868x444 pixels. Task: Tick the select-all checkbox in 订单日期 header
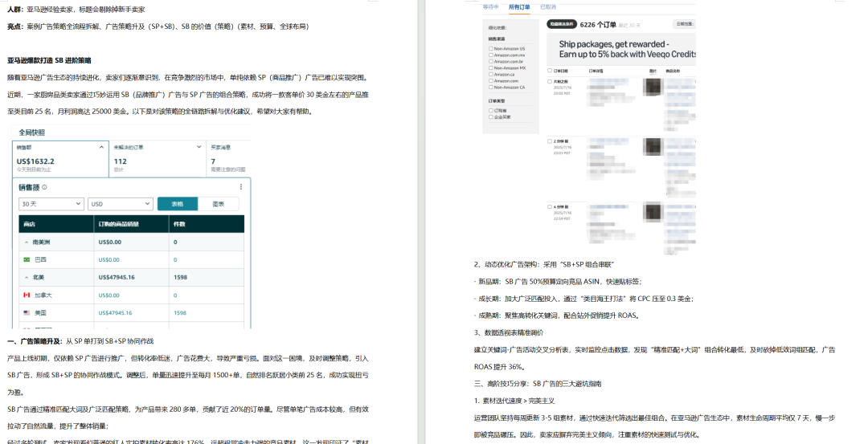pos(550,71)
